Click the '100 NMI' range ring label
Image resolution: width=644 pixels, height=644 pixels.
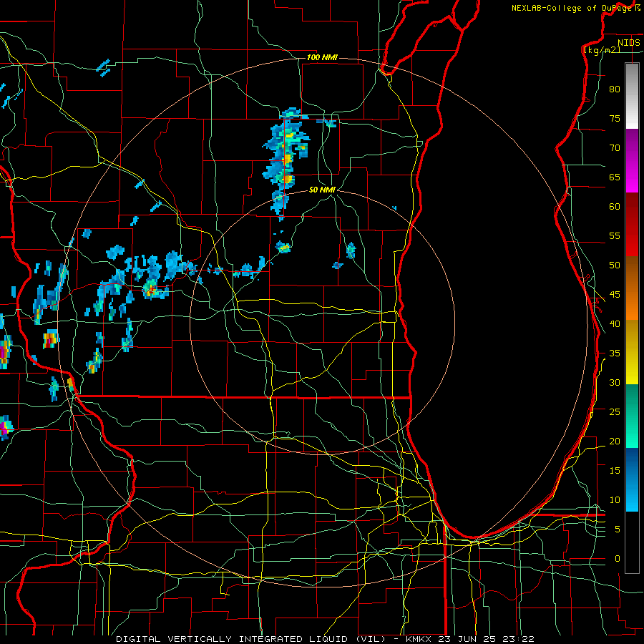pos(322,57)
